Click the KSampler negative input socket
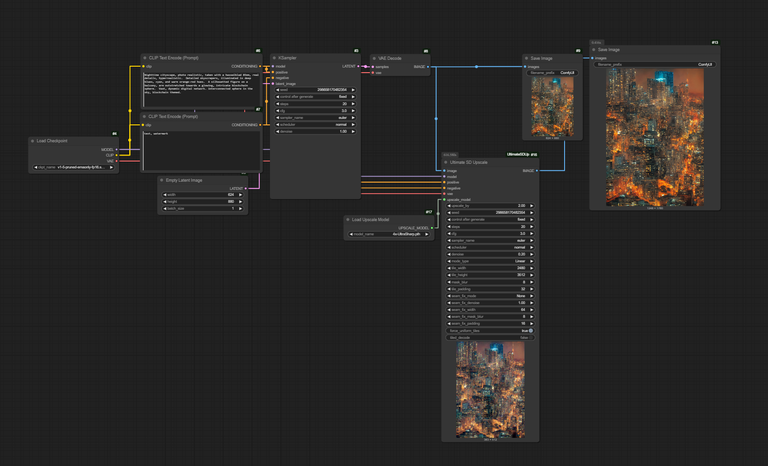This screenshot has height=466, width=768. click(x=273, y=78)
